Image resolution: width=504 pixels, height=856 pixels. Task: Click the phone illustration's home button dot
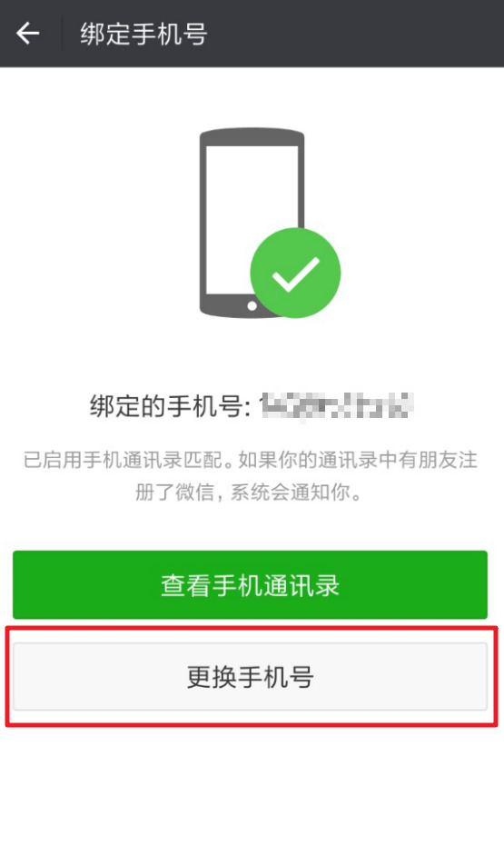coord(252,305)
